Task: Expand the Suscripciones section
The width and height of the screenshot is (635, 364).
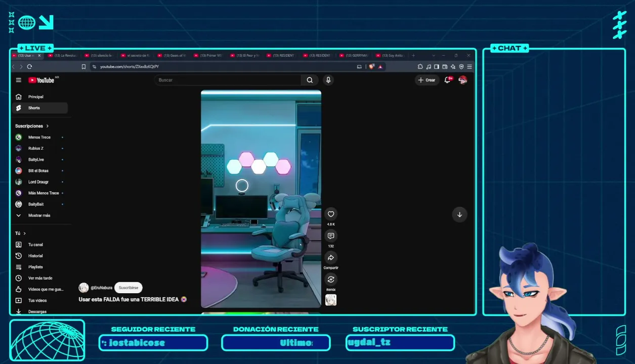Action: 32,126
